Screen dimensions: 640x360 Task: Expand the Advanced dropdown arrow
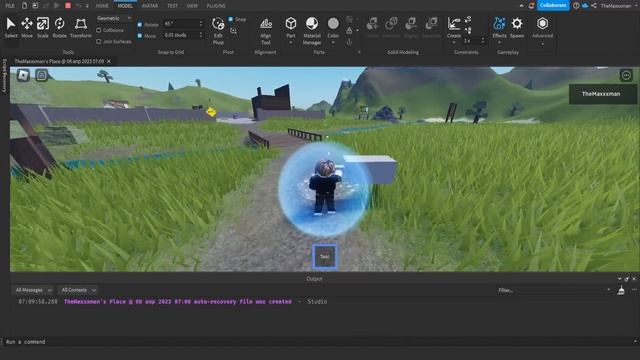tap(542, 43)
